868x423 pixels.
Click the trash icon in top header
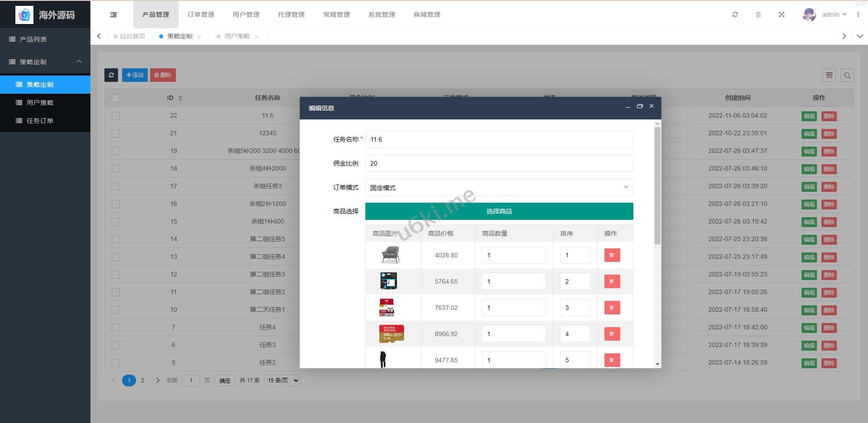(758, 14)
